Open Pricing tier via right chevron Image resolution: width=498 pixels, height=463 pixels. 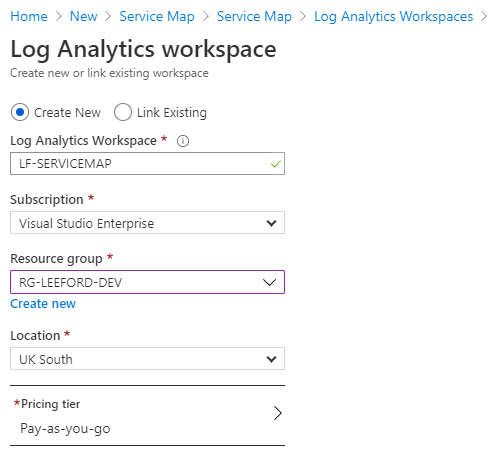(x=278, y=413)
